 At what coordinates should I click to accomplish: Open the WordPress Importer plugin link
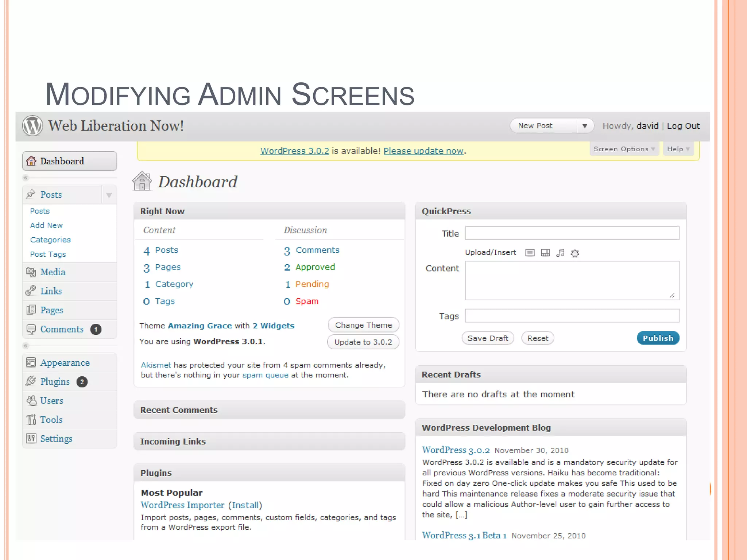point(182,505)
